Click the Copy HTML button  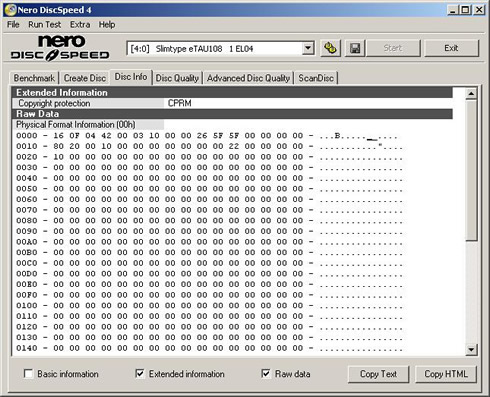(446, 374)
